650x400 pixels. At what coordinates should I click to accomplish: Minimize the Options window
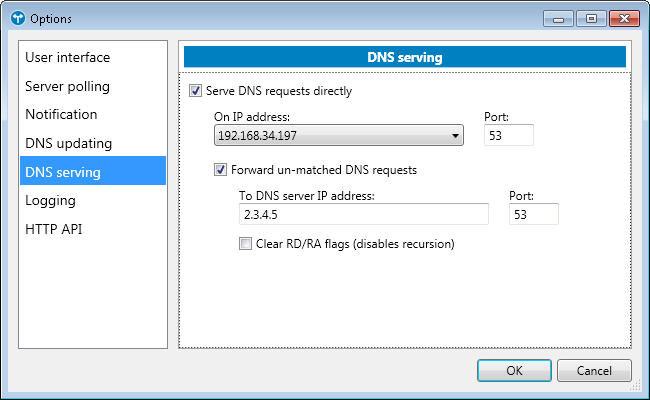coord(557,18)
